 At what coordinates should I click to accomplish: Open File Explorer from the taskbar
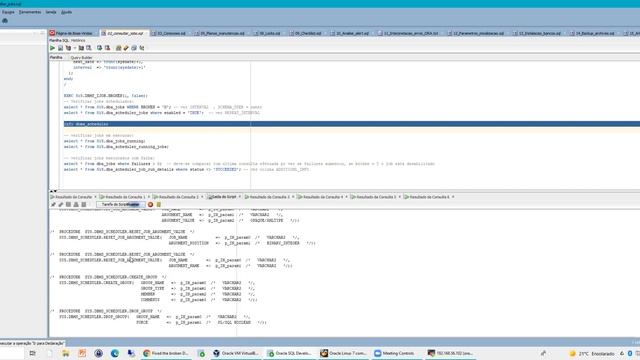pyautogui.click(x=66, y=353)
